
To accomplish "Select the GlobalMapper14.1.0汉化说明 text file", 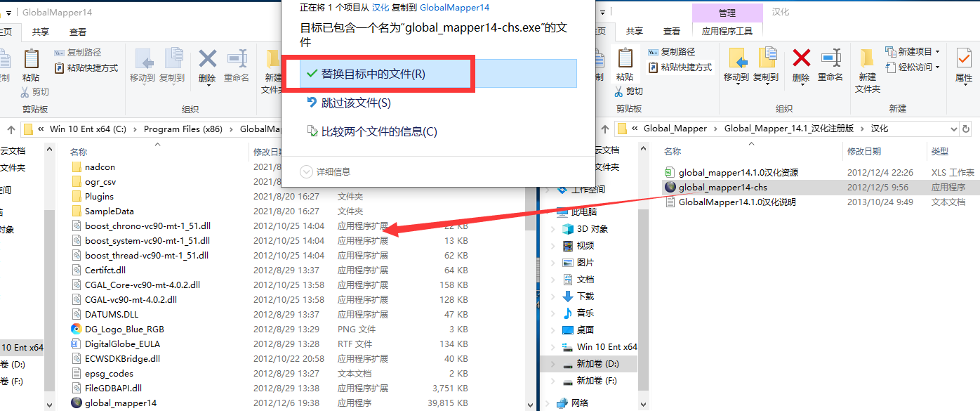I will tap(737, 202).
